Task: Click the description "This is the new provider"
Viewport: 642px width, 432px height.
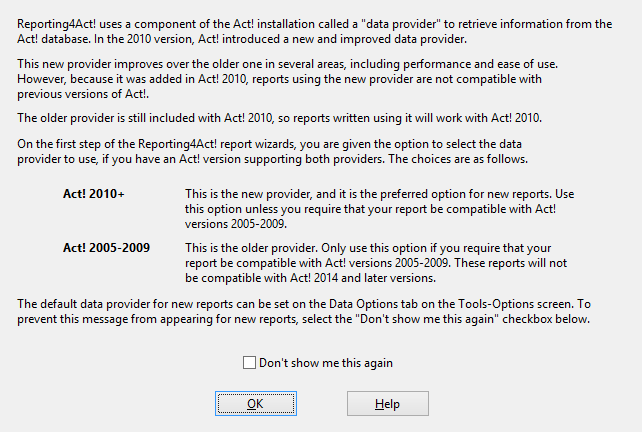Action: pos(380,209)
